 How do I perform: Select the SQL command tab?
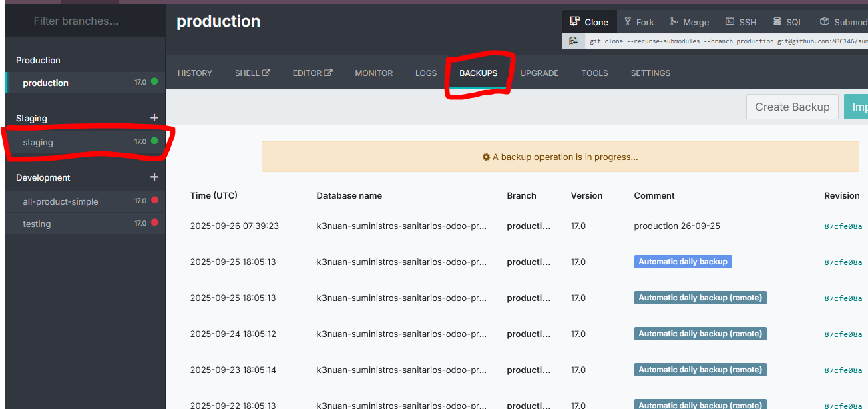788,22
